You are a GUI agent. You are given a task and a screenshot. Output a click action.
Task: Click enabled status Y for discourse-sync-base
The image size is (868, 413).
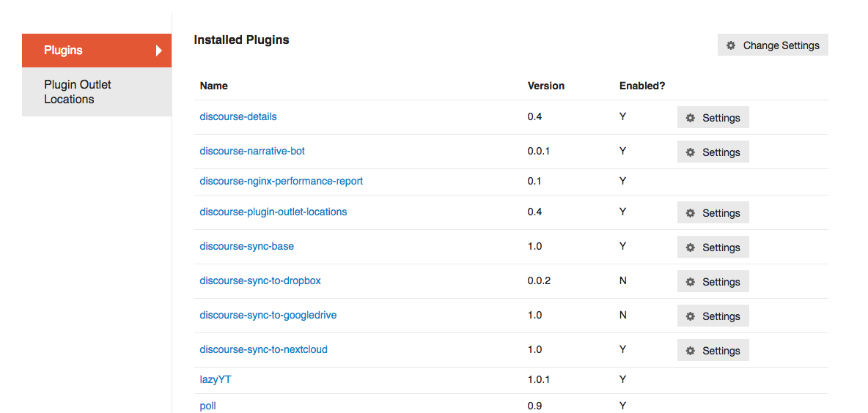(x=622, y=246)
